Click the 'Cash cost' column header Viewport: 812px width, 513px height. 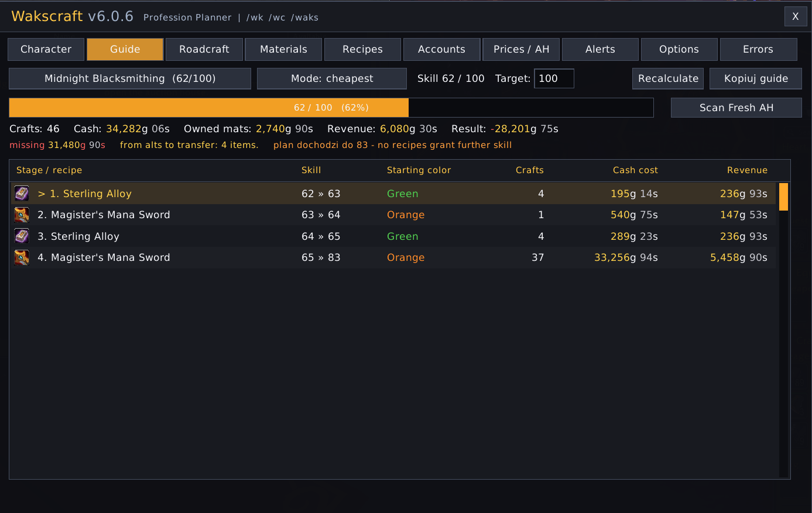click(x=635, y=170)
